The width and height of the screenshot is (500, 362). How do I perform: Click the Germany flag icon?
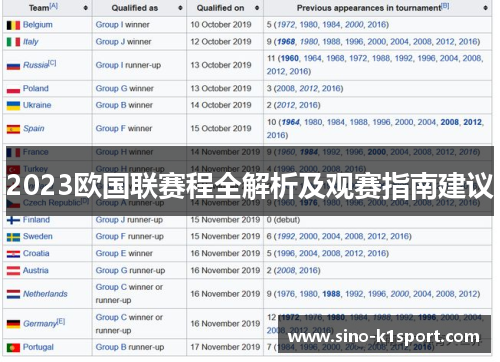(13, 324)
